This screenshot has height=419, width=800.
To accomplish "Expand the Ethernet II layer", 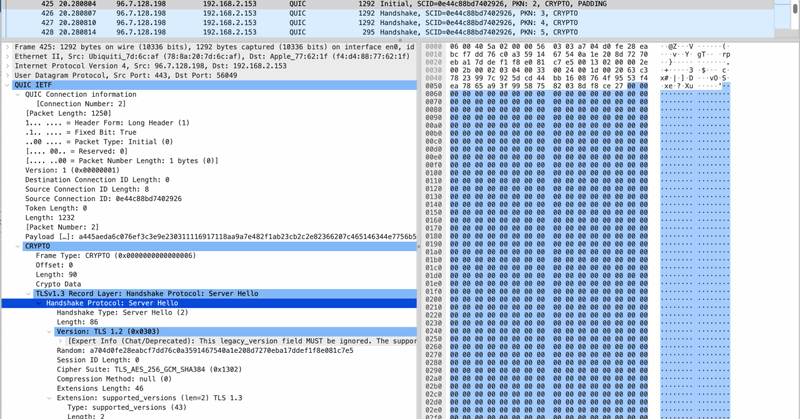I will (x=7, y=57).
